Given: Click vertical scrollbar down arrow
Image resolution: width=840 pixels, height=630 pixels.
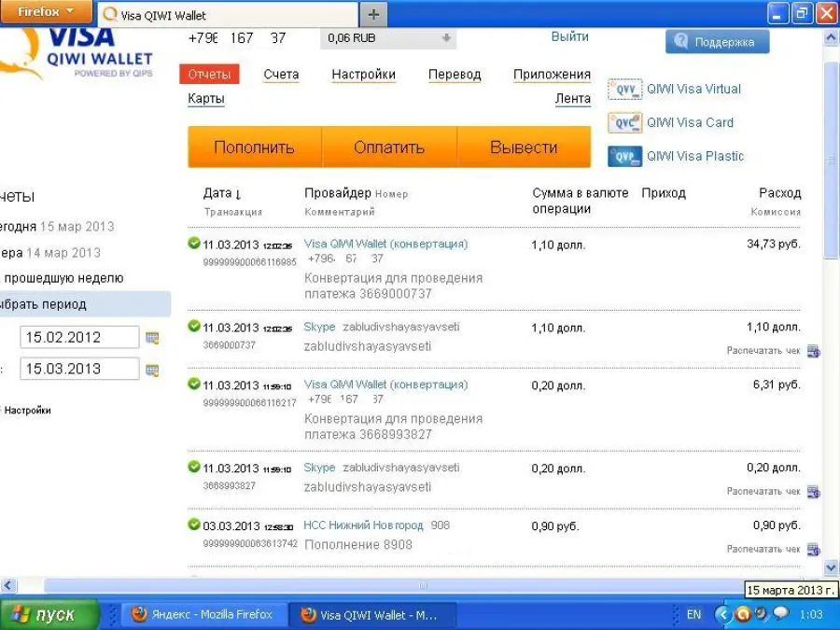Looking at the screenshot, I should pyautogui.click(x=832, y=567).
